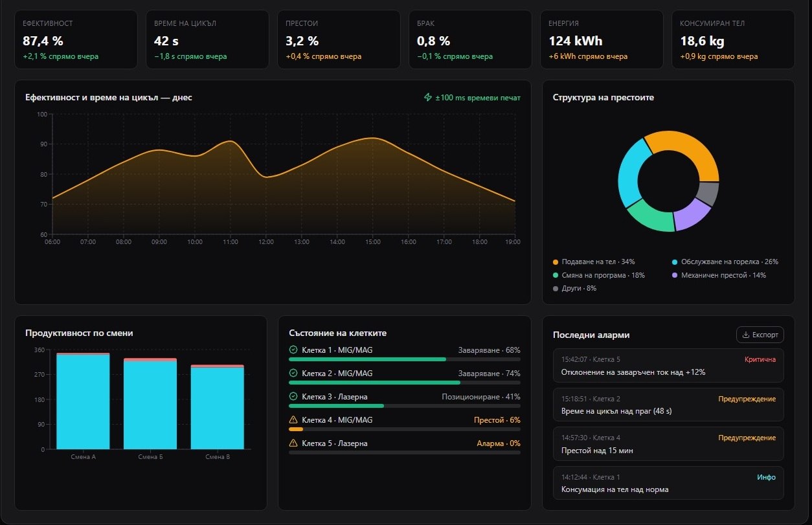Click the Заваряване · 74% status text

(x=490, y=374)
